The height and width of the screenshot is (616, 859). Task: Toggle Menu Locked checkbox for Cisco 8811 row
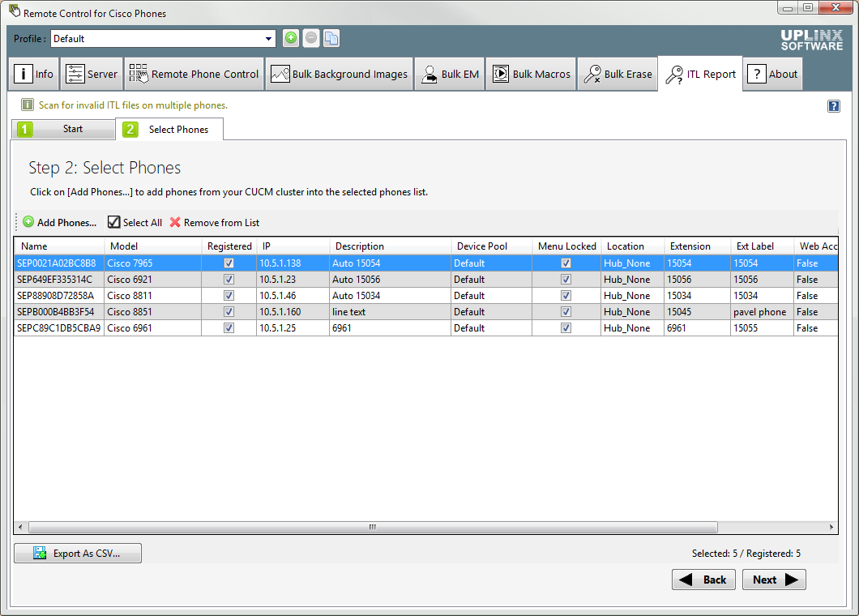(566, 295)
